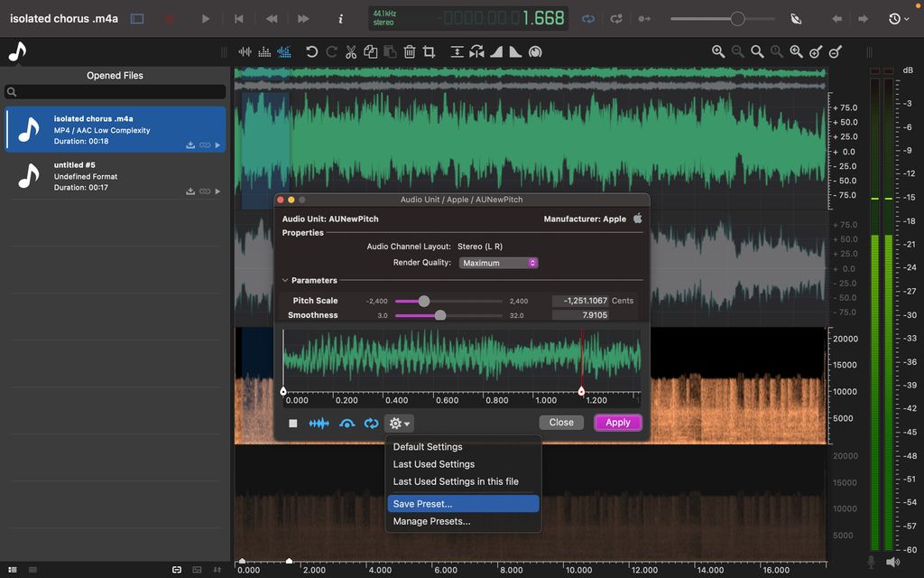Viewport: 924px width, 578px height.
Task: Mute the output speaker at bottom right
Action: [893, 560]
